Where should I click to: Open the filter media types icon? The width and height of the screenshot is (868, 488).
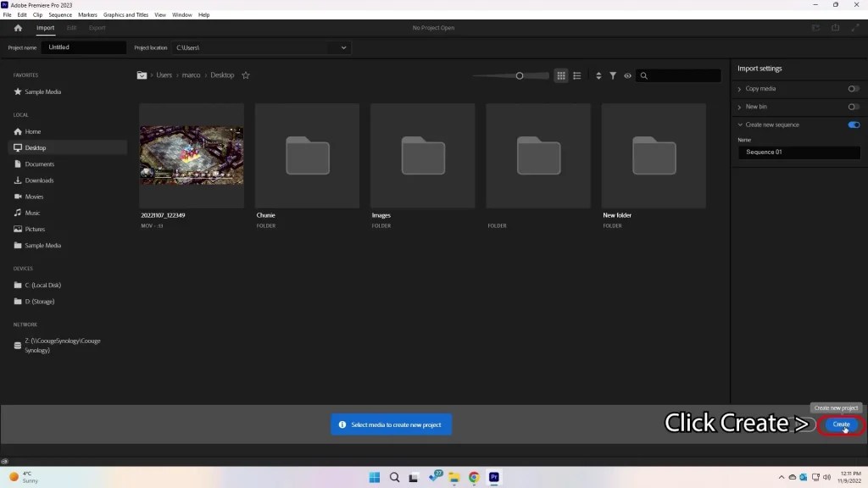(613, 75)
